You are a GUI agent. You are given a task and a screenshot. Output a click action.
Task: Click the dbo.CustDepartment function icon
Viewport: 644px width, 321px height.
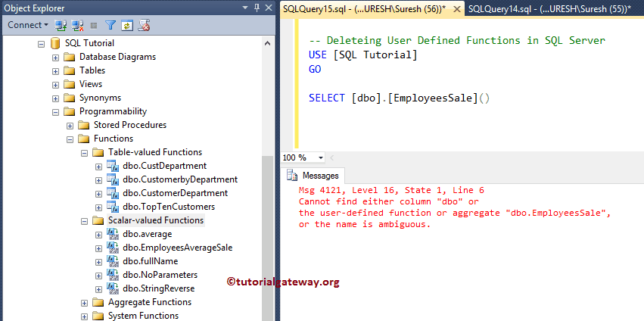113,166
